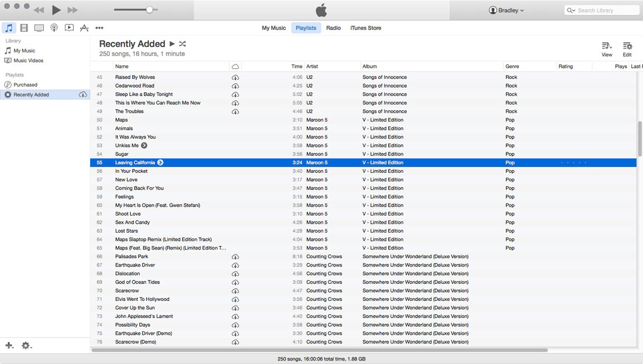Open the Movies library icon
Image resolution: width=643 pixels, height=364 pixels.
24,28
